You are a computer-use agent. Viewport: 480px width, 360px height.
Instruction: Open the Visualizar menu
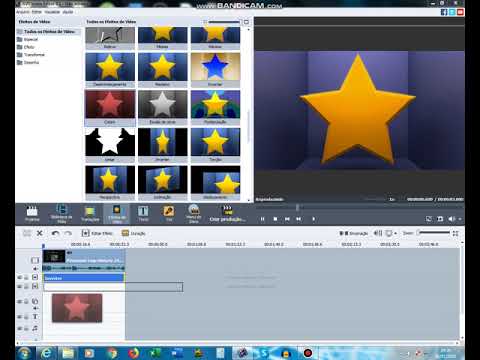pyautogui.click(x=52, y=12)
